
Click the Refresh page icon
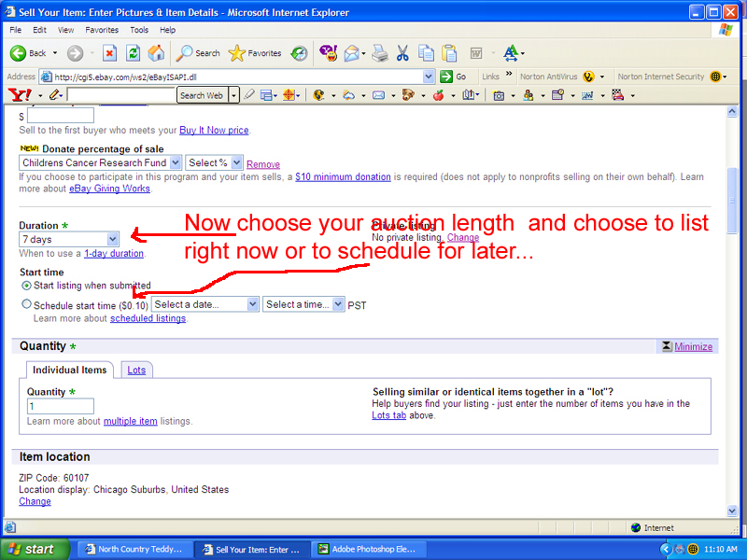pos(133,53)
